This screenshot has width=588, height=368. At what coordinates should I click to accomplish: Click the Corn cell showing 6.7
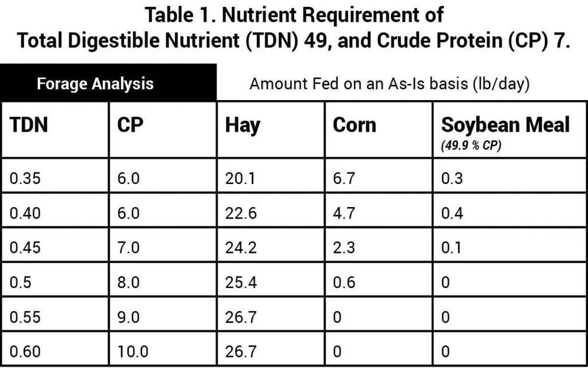coord(345,178)
